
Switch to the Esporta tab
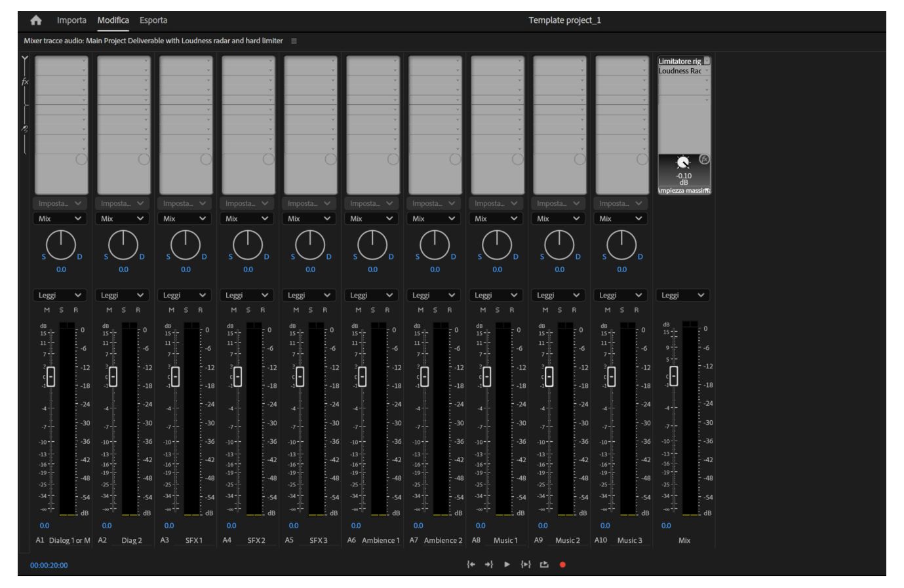153,20
